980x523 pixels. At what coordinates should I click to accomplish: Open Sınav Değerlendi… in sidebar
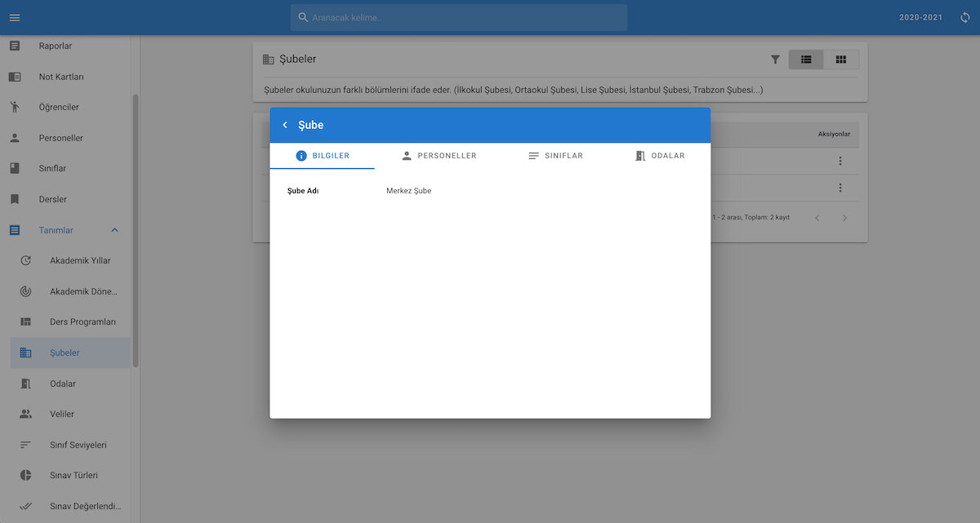70,506
